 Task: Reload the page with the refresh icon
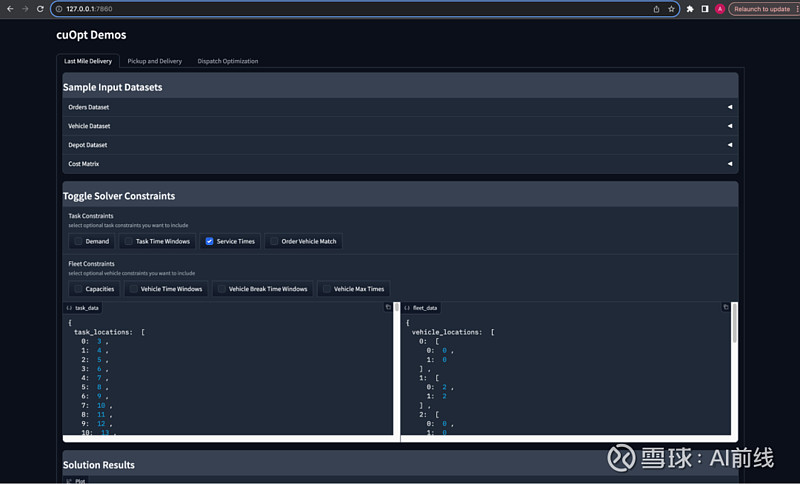[40, 9]
